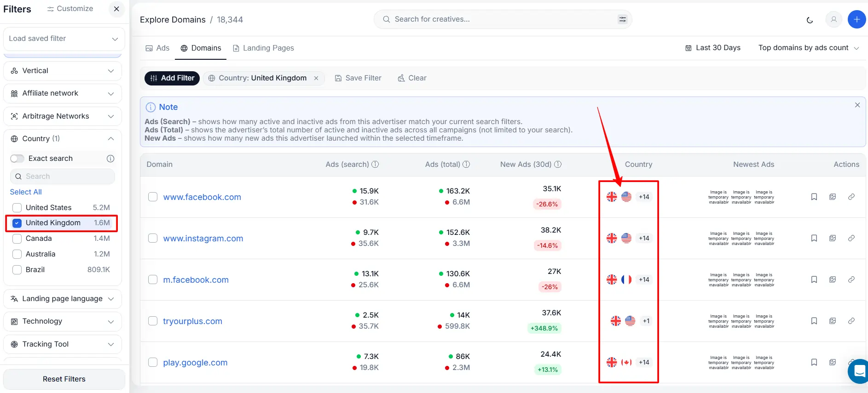
Task: Open the play.google.com domain link
Action: click(195, 363)
